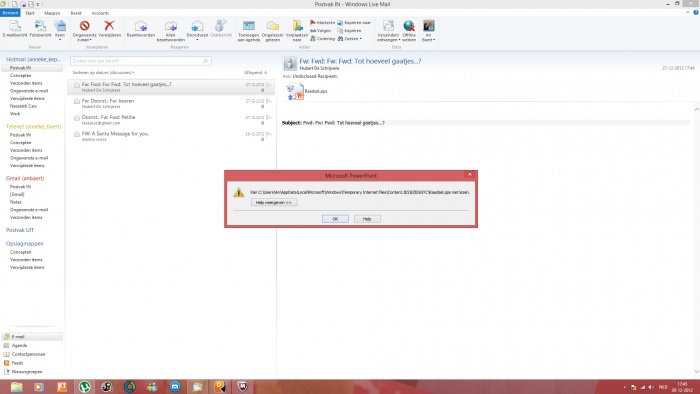
Task: Toggle flag on 'Tot hoeveel gaatjes' message
Action: (269, 84)
